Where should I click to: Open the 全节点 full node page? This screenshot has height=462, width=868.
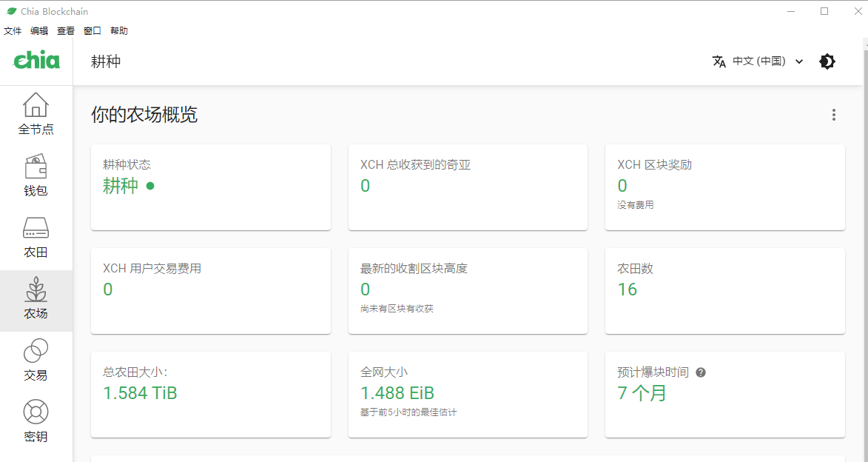pos(36,114)
